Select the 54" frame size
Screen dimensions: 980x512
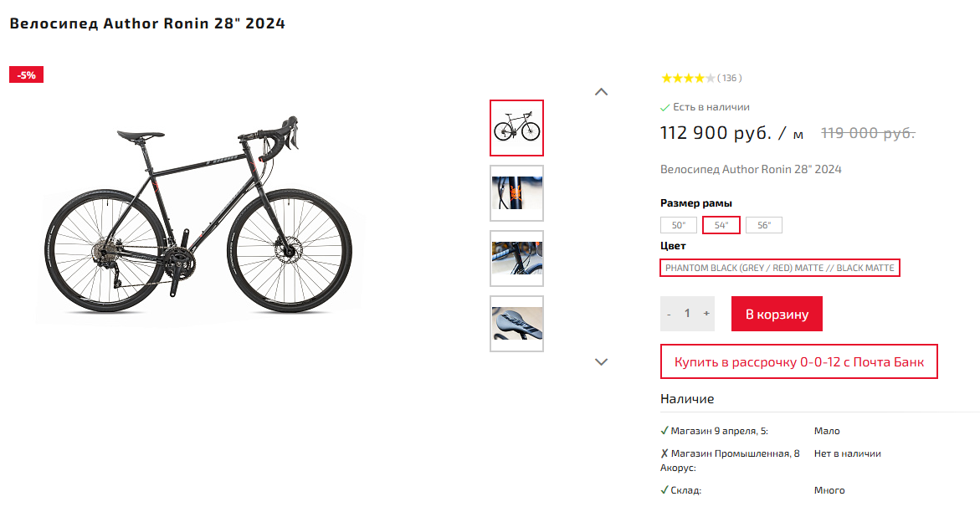pyautogui.click(x=721, y=225)
